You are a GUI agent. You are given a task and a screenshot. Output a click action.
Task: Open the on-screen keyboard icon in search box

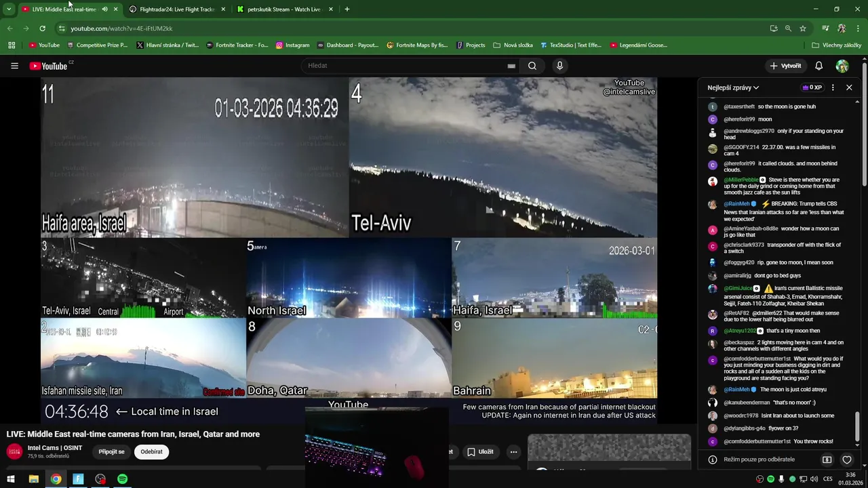511,66
